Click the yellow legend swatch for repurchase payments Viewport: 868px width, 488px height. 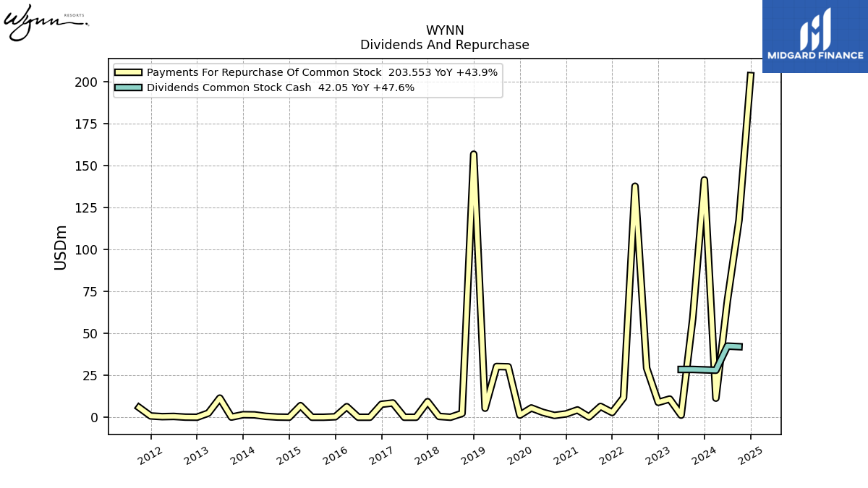(x=128, y=72)
